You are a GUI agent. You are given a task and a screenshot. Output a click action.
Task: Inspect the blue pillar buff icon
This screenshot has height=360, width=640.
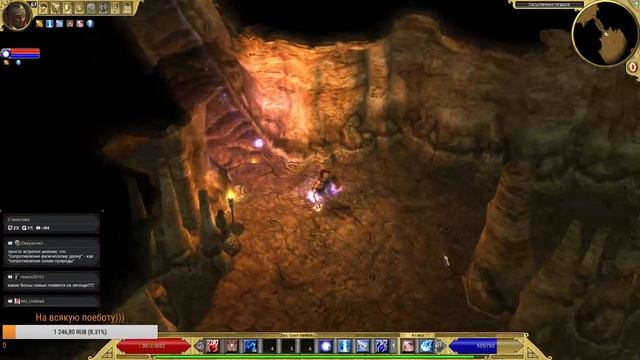[49, 24]
